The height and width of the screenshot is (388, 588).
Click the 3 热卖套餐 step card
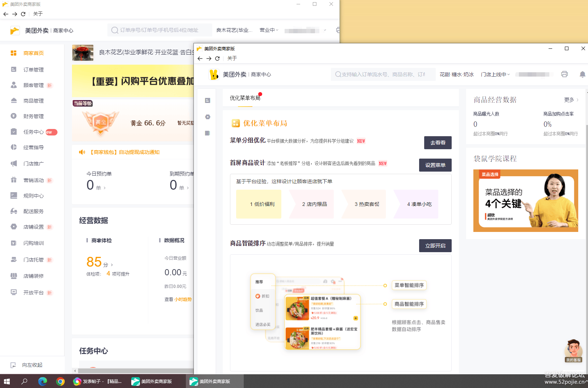click(x=364, y=204)
